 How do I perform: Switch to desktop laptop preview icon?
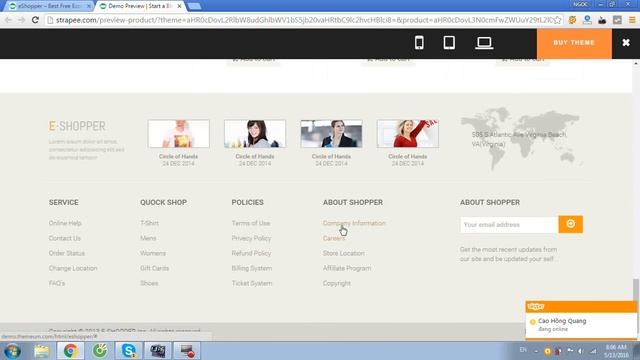[x=484, y=42]
